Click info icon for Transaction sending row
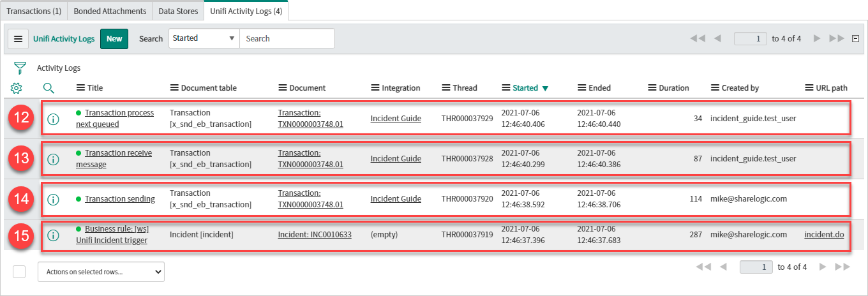Image resolution: width=868 pixels, height=296 pixels. pos(54,199)
